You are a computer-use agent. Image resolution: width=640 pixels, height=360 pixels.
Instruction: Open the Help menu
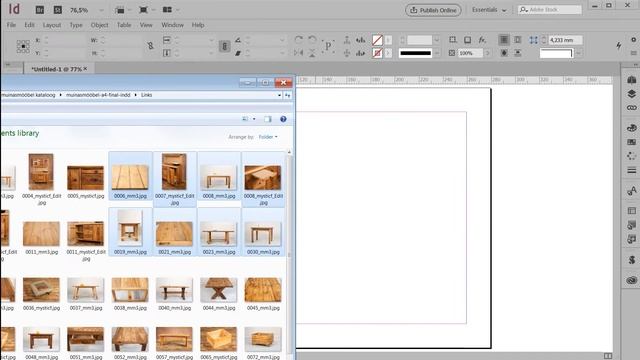point(198,25)
